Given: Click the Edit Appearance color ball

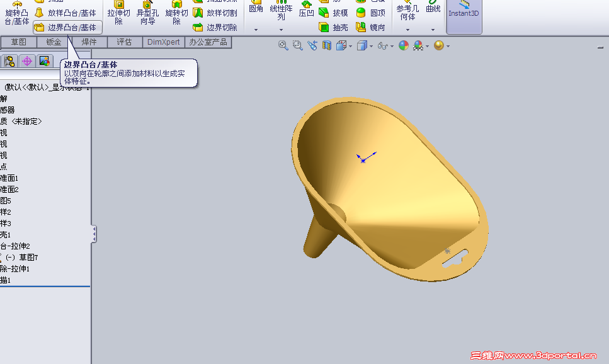Looking at the screenshot, I should pyautogui.click(x=404, y=45).
